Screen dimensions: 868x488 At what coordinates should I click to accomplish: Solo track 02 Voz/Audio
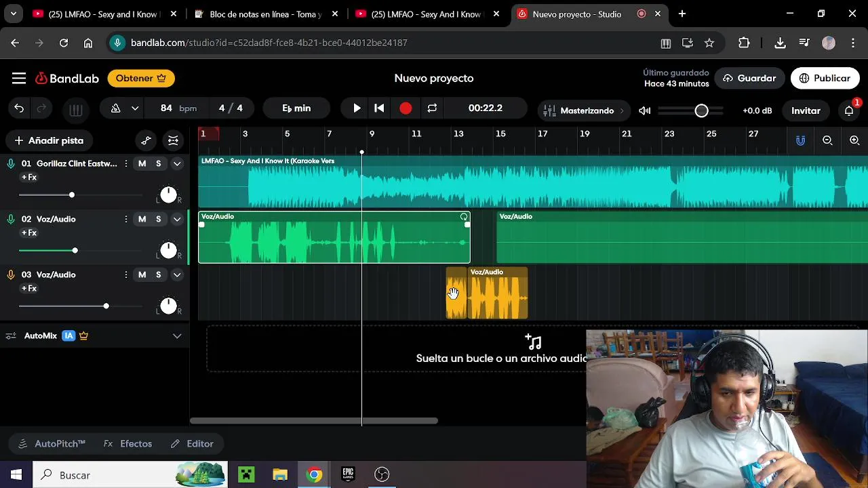pos(159,219)
